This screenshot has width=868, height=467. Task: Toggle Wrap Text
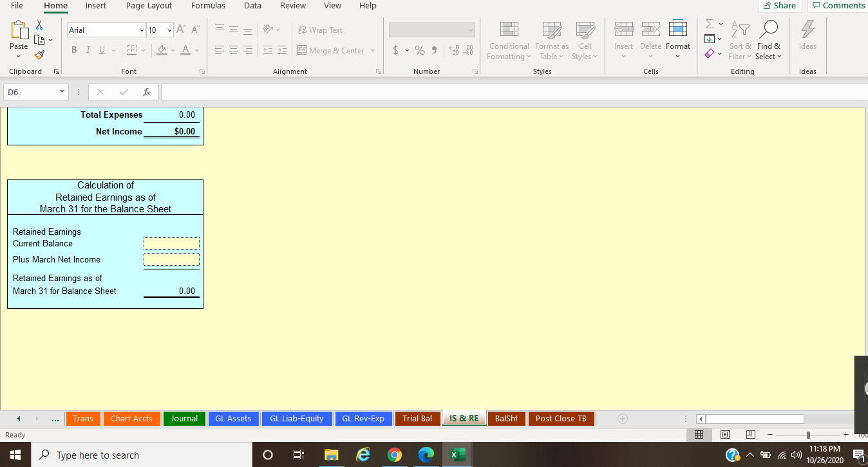tap(320, 30)
